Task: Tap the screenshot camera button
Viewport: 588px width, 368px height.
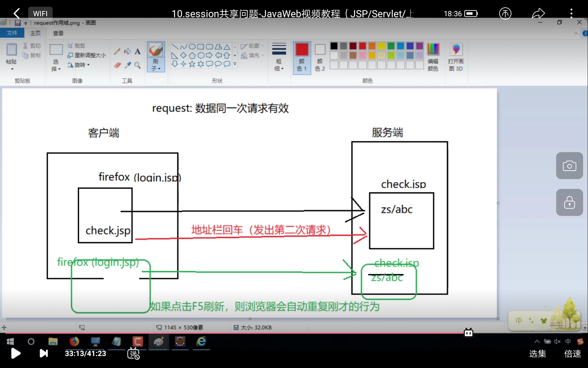Action: tap(569, 166)
